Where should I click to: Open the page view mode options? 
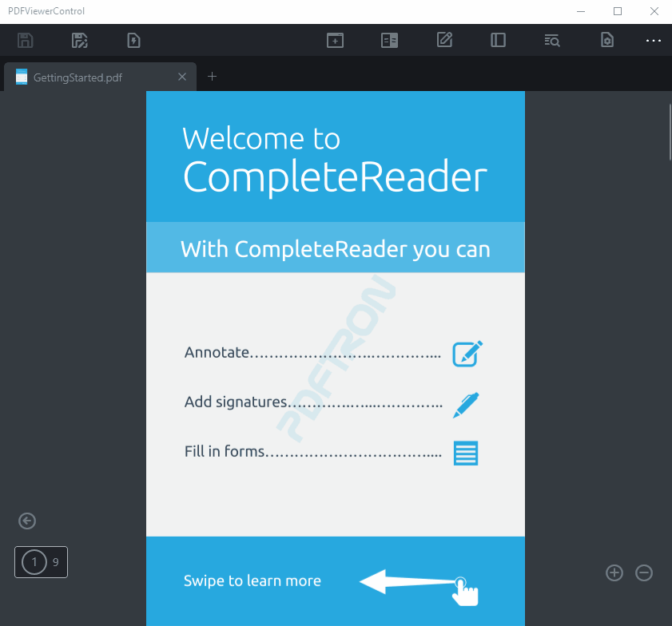click(389, 40)
